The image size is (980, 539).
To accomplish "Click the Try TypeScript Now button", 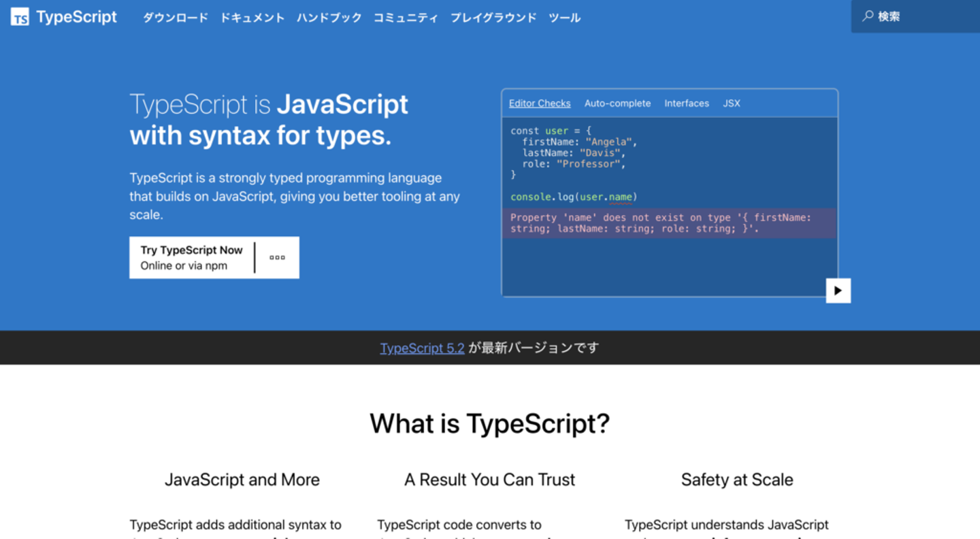I will coord(192,258).
